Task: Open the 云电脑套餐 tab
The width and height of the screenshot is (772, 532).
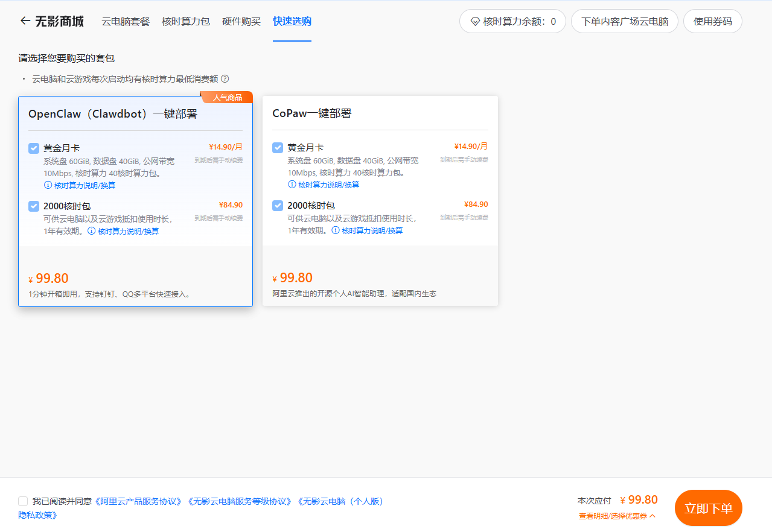Action: pos(126,22)
